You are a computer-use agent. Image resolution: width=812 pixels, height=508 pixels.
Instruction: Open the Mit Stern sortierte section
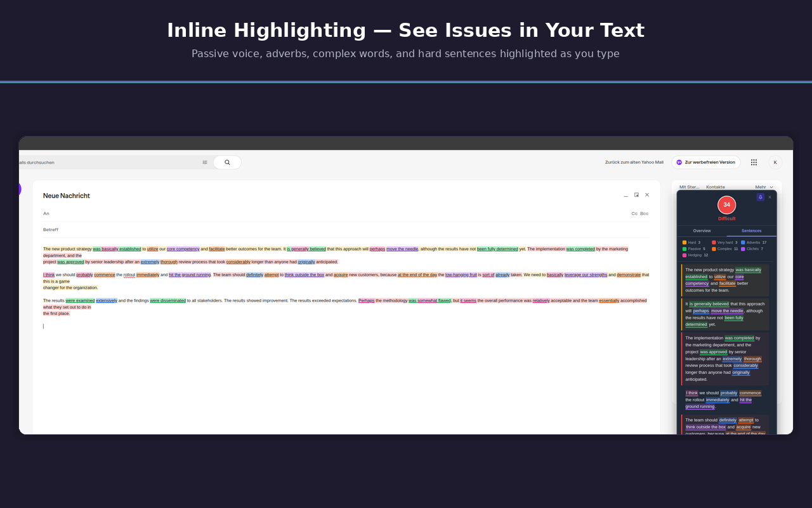(689, 187)
